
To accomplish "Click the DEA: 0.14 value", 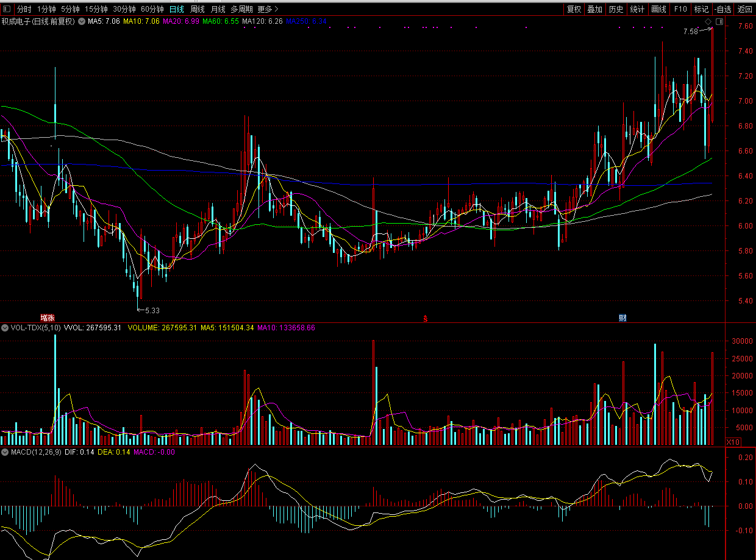I will click(114, 452).
